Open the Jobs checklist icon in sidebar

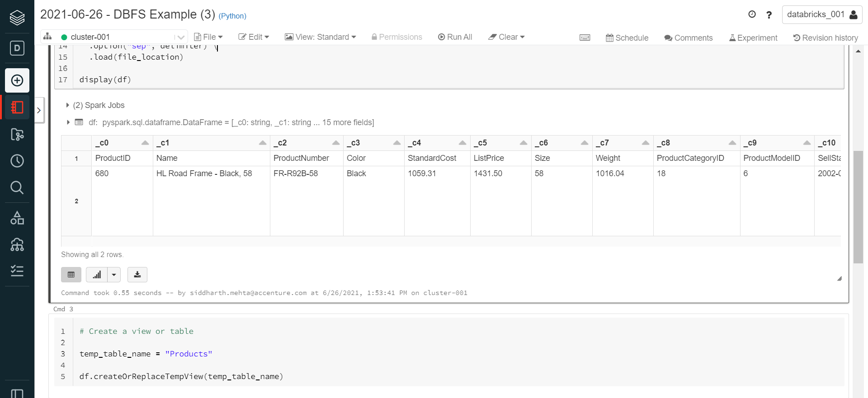[17, 271]
